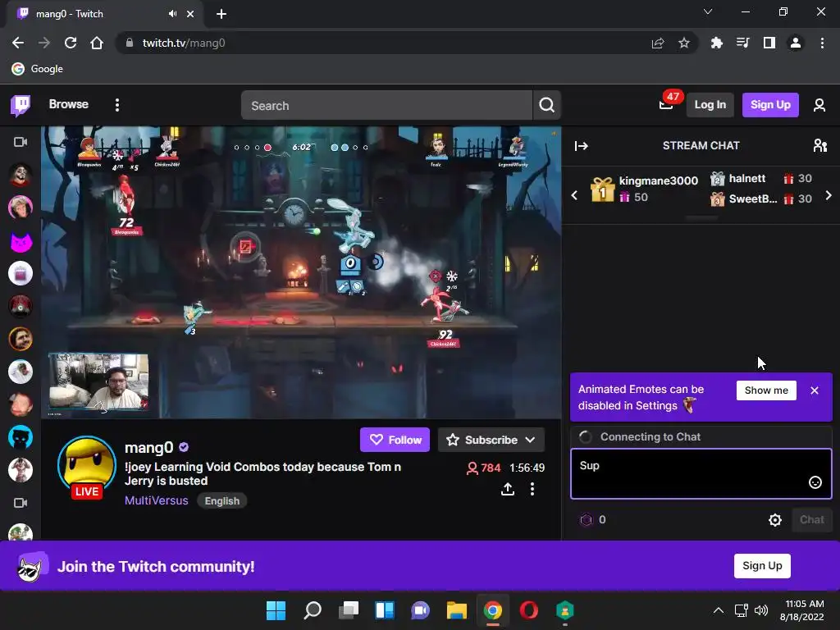Show hidden system tray icons

pyautogui.click(x=719, y=610)
